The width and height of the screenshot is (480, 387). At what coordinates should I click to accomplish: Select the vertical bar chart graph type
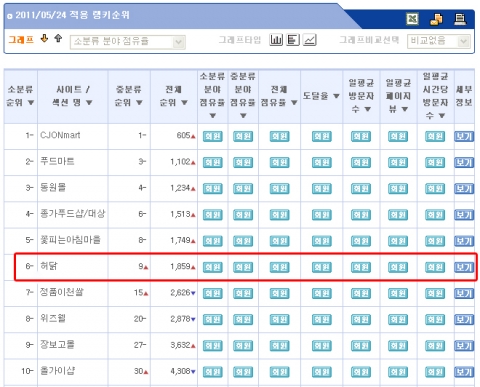point(276,40)
